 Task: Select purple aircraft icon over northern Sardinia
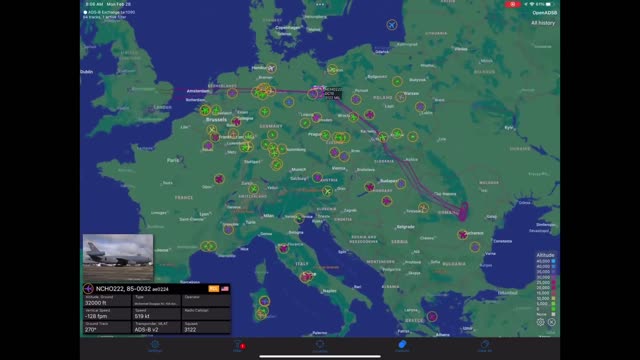point(264,301)
